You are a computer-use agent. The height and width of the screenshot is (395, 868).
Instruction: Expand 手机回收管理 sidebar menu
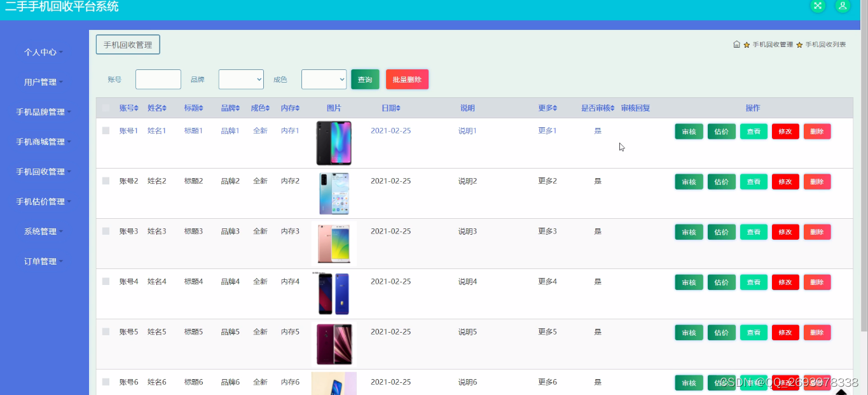pyautogui.click(x=43, y=172)
